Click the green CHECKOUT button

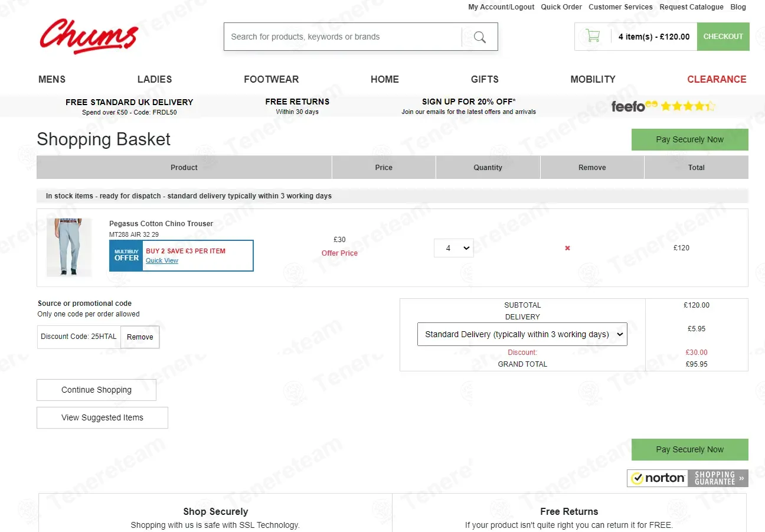coord(723,37)
